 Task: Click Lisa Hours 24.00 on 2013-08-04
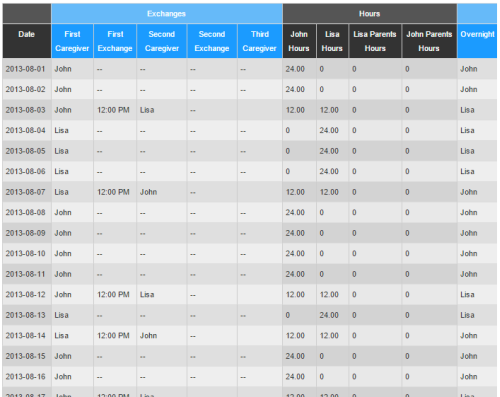329,130
